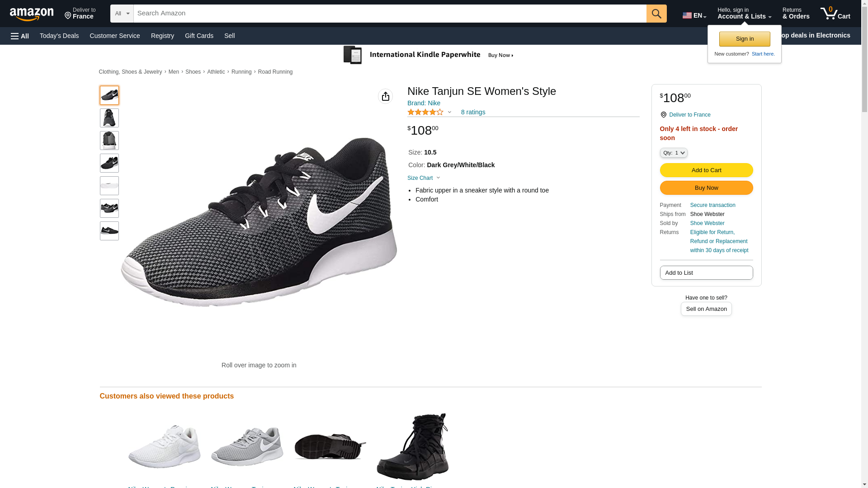Open the Gift Cards menu item
The width and height of the screenshot is (868, 488).
[199, 36]
